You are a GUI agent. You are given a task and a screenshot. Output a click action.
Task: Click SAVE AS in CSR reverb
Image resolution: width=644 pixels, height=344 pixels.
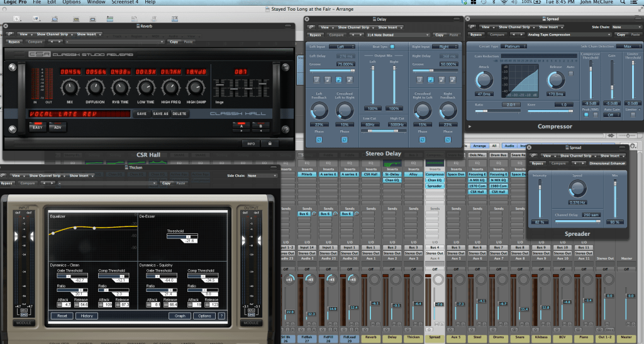tap(161, 114)
